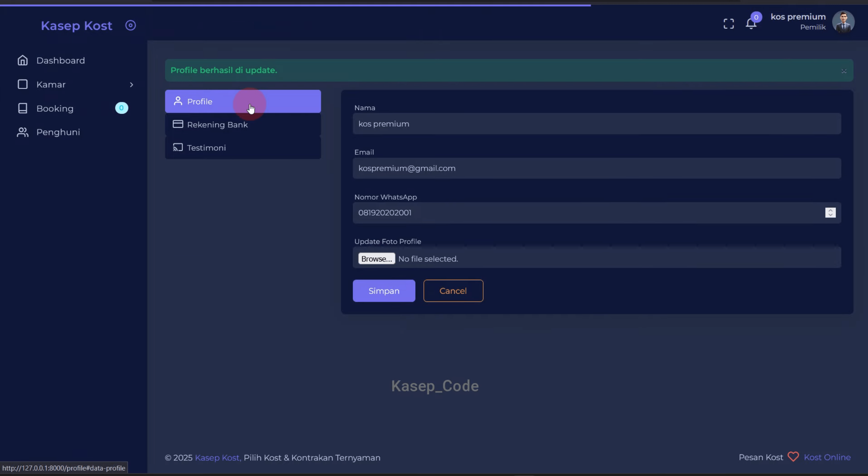Screen dimensions: 868x476
Task: Click the Penghuni users icon
Action: (23, 132)
